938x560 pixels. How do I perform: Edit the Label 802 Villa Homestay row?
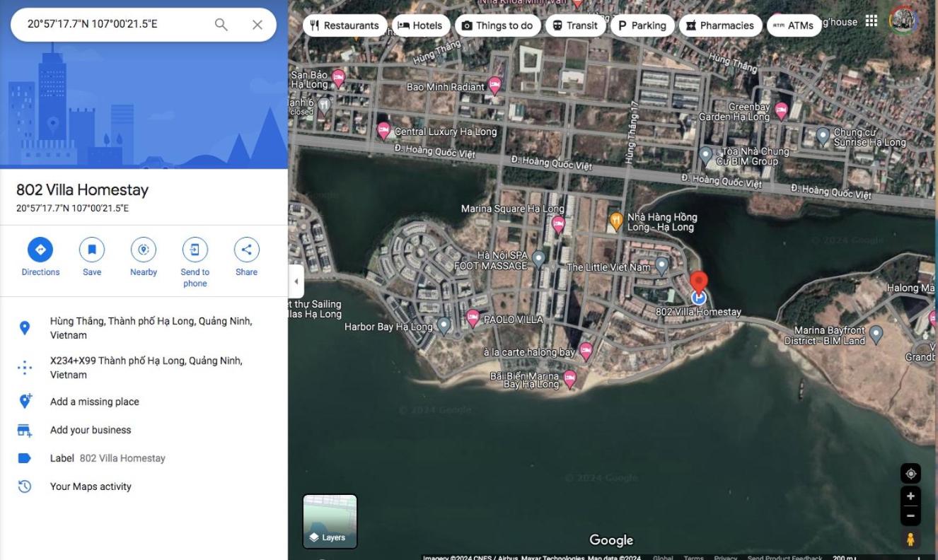[144, 458]
